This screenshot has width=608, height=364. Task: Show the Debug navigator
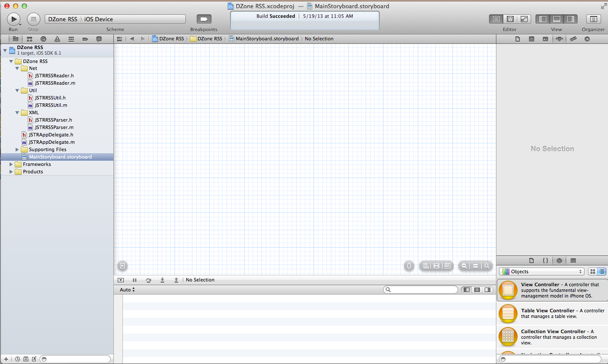click(71, 39)
